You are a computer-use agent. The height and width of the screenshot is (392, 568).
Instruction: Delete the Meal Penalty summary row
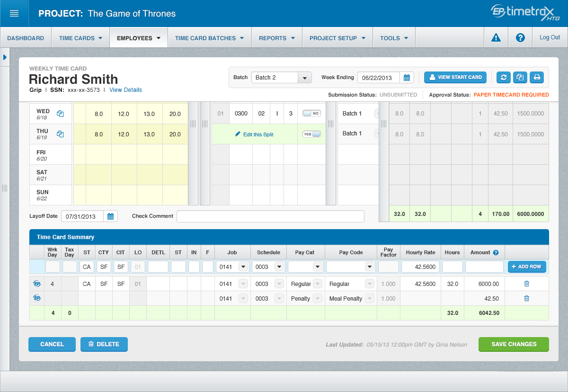(526, 298)
